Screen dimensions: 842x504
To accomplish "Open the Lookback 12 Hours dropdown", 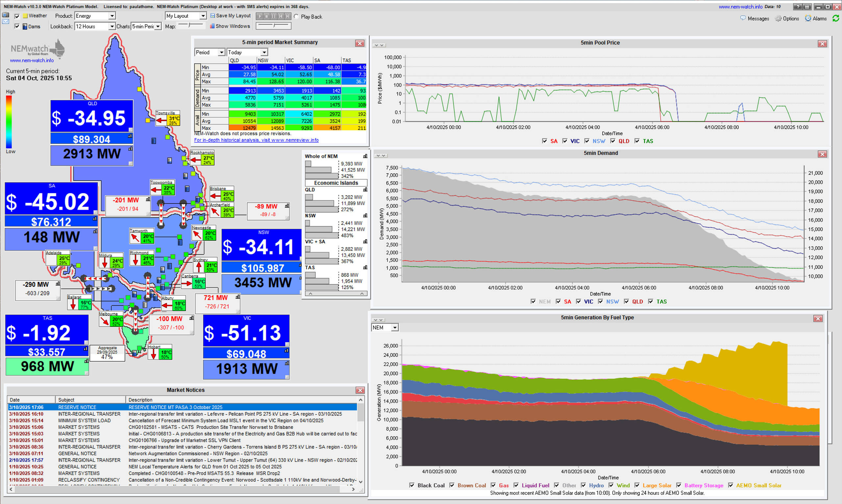I will 111,27.
